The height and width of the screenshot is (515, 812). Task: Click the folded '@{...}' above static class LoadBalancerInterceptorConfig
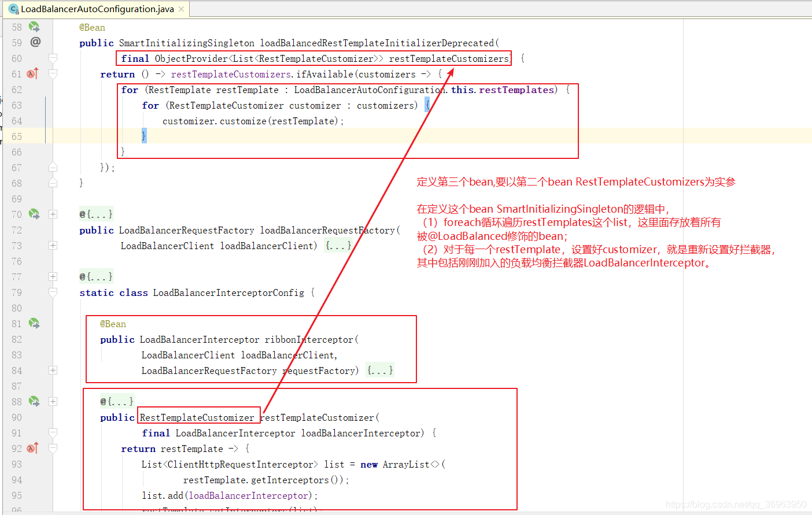(96, 276)
